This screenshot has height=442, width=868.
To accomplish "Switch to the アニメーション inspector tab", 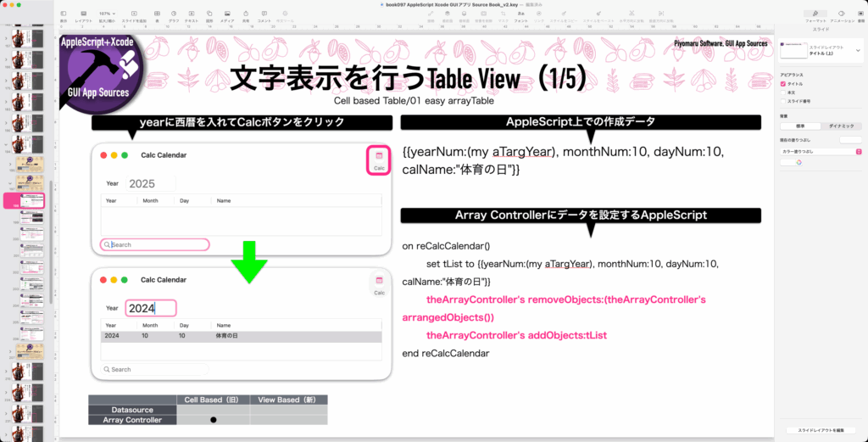I will tap(841, 15).
